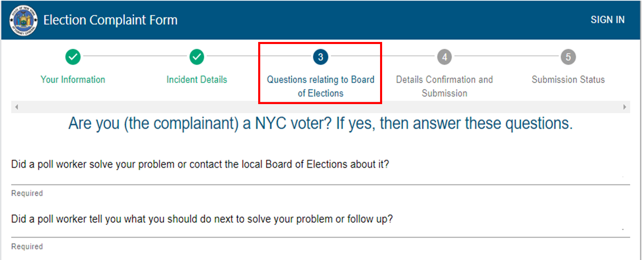
Task: Switch to the Your Information step
Action: (73, 79)
